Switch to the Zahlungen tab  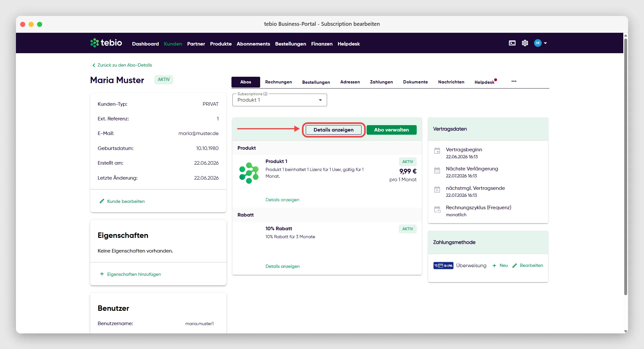point(381,82)
